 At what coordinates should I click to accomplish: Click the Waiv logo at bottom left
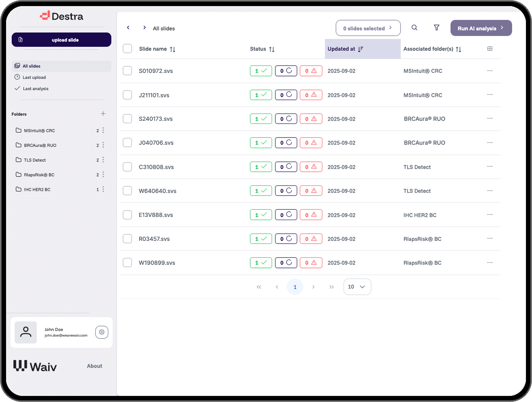[34, 366]
